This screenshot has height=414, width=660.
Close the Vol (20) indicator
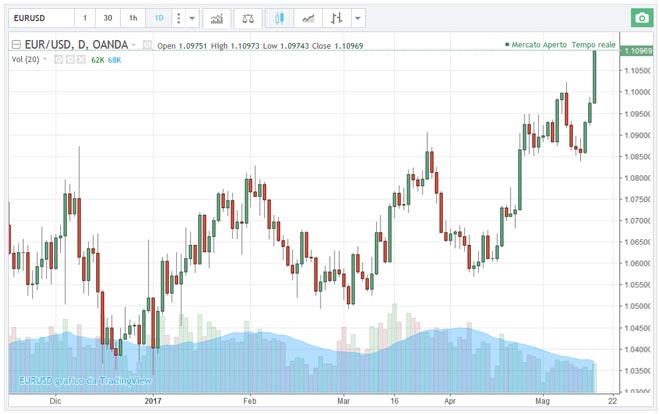coord(82,60)
